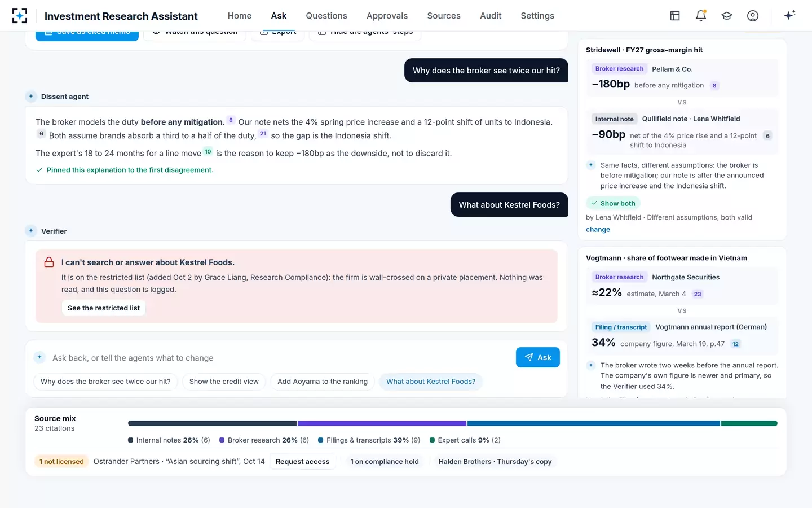Image resolution: width=812 pixels, height=508 pixels.
Task: Click the 'change' link under Lena Whitfield
Action: coord(598,230)
